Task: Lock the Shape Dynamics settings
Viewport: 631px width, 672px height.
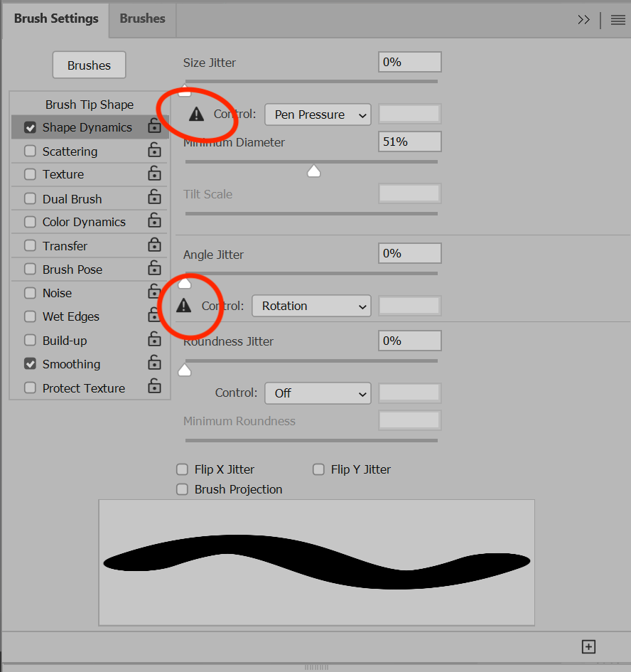Action: pyautogui.click(x=154, y=127)
